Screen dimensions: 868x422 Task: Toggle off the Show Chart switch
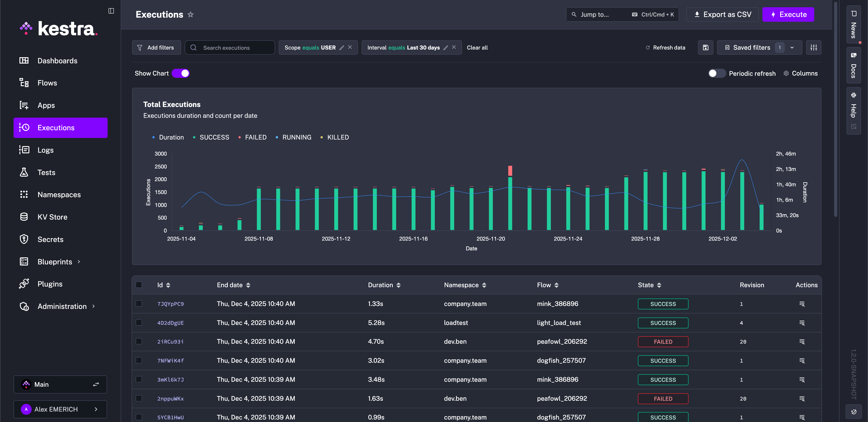click(x=181, y=73)
